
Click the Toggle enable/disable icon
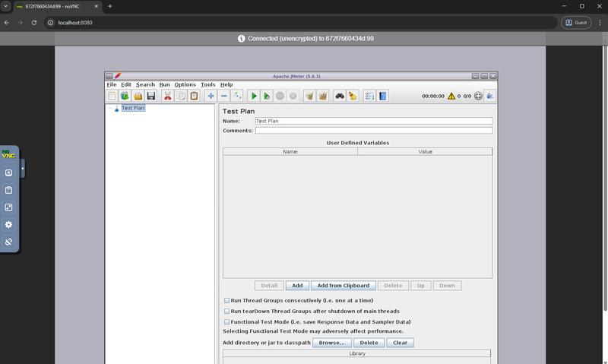pyautogui.click(x=237, y=96)
